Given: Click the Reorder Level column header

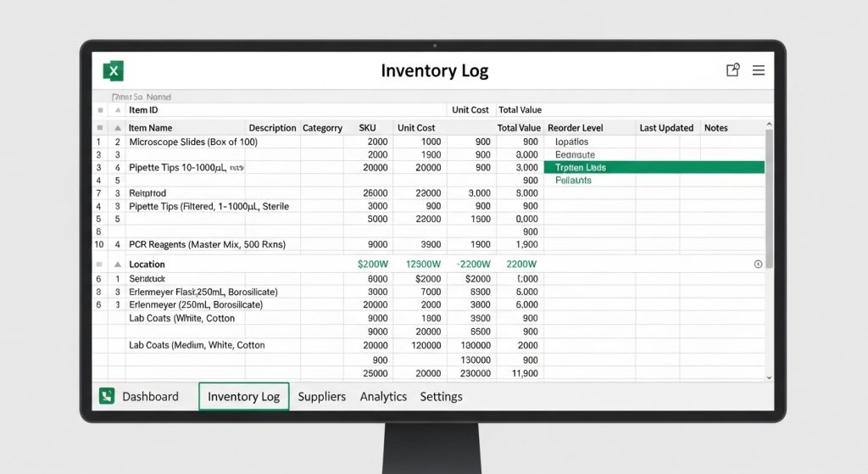Looking at the screenshot, I should point(576,128).
